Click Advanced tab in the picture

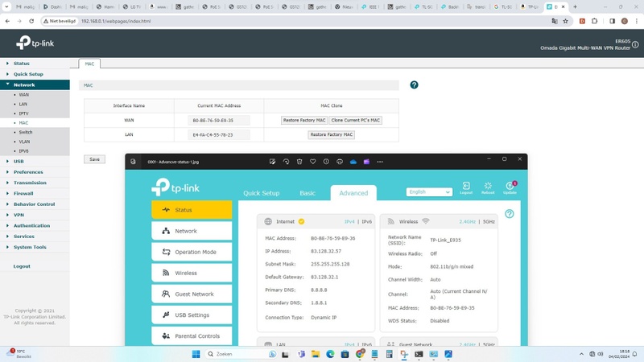[x=353, y=193]
